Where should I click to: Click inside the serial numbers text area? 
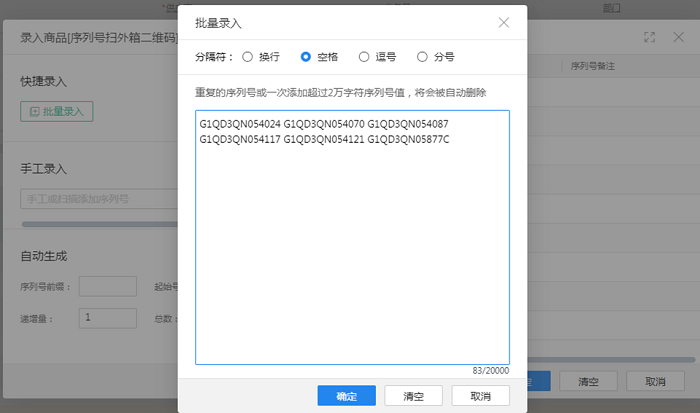352,250
